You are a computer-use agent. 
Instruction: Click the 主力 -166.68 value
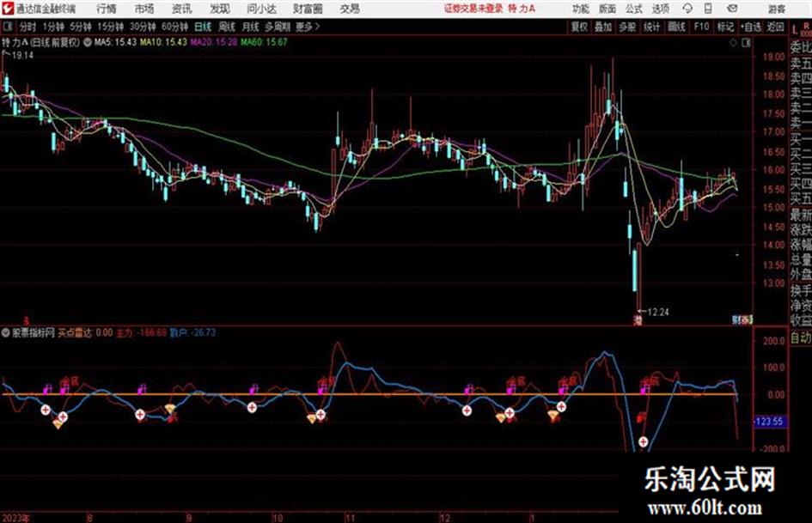tap(141, 332)
